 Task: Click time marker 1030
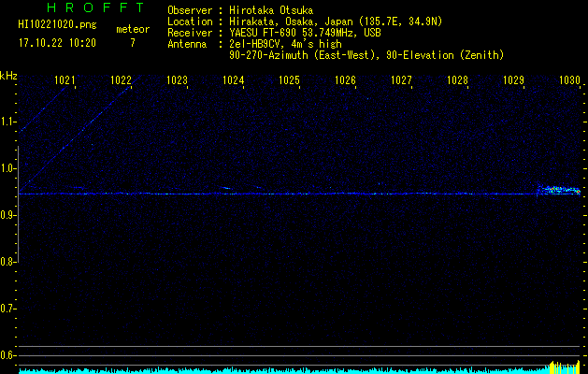[570, 79]
